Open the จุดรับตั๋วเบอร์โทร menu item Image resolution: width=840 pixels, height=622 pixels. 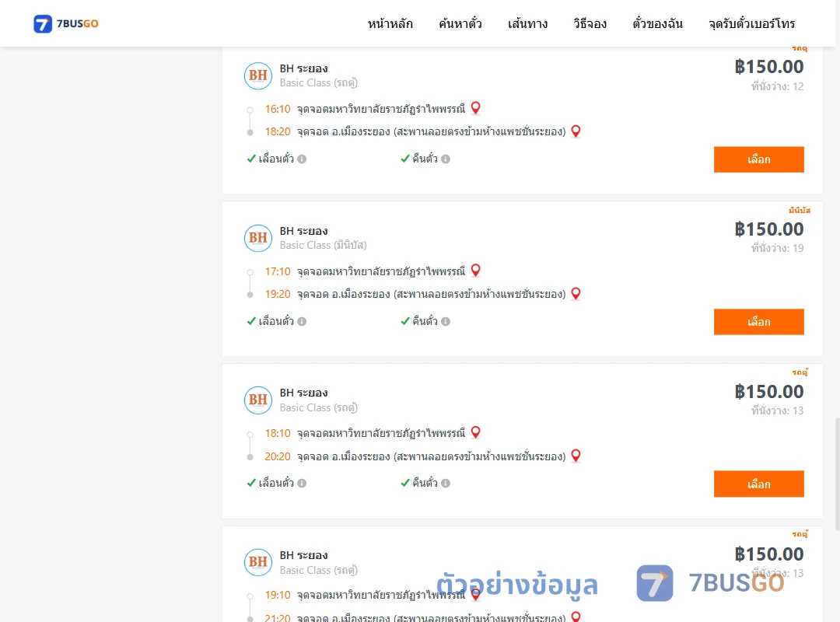(x=751, y=23)
